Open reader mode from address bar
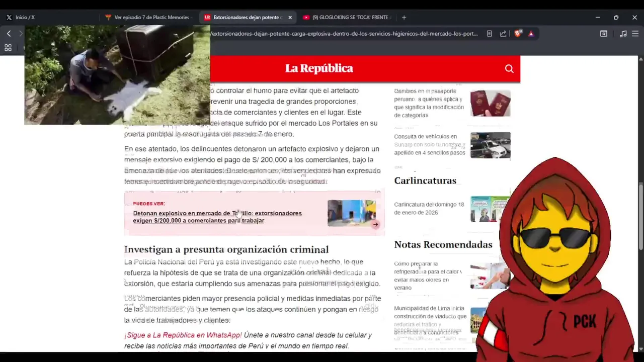The height and width of the screenshot is (362, 644). (489, 34)
